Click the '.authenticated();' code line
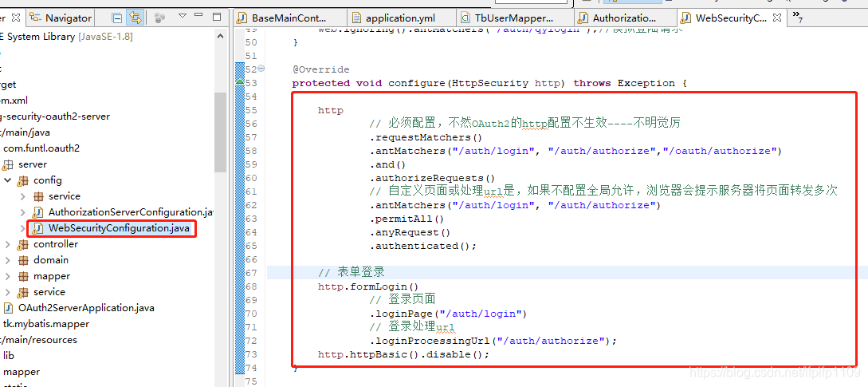This screenshot has width=868, height=387. coord(423,246)
